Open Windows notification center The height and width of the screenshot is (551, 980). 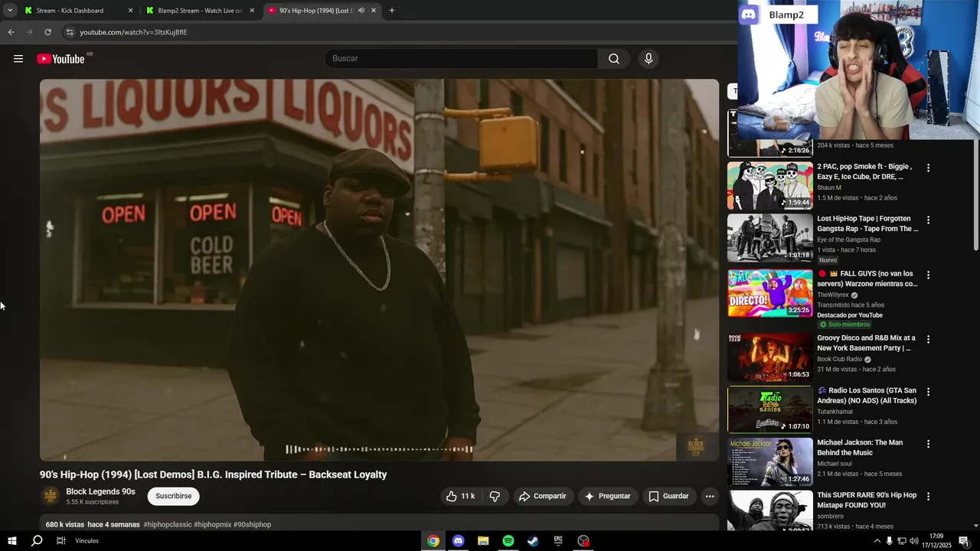(963, 541)
